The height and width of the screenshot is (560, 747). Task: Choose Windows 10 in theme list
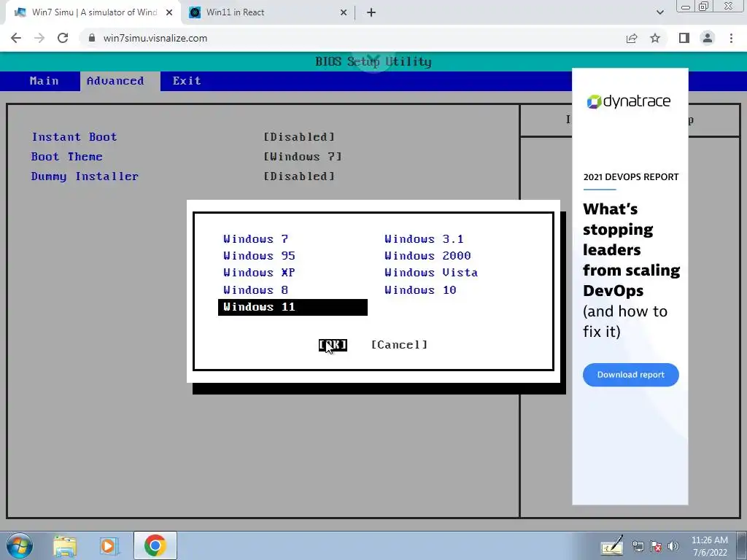point(420,290)
